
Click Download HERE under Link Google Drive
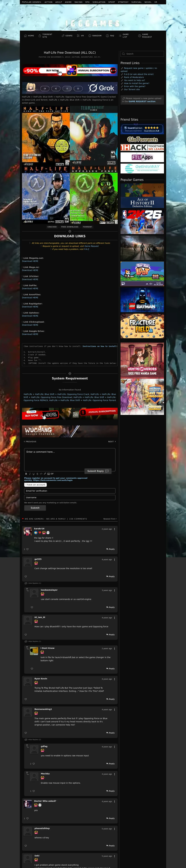[30, 334]
